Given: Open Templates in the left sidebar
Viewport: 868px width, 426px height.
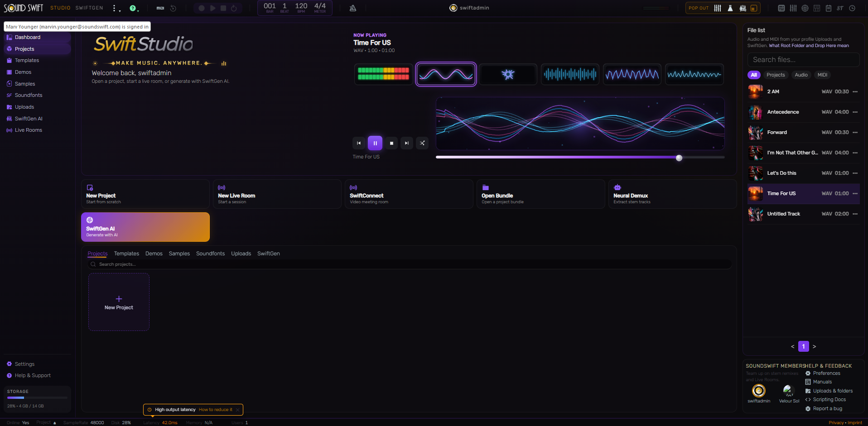Looking at the screenshot, I should [37, 60].
